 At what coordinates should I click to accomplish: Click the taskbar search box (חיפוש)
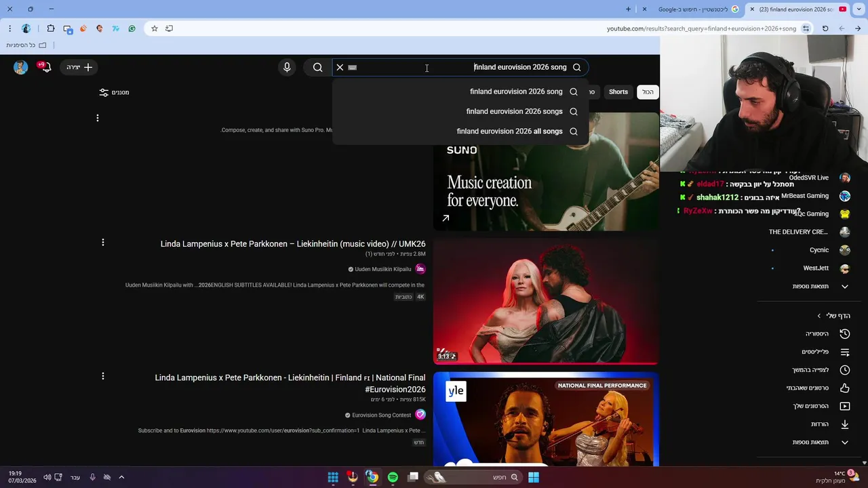click(x=473, y=477)
